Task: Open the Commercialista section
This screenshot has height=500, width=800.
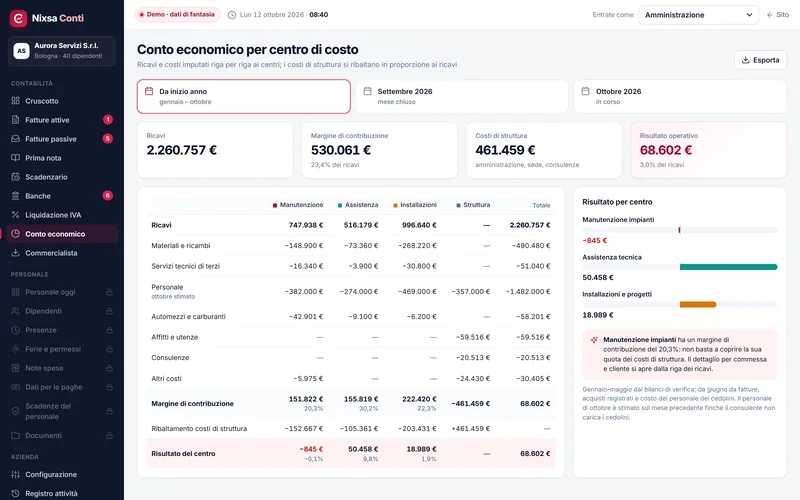Action: click(x=62, y=253)
